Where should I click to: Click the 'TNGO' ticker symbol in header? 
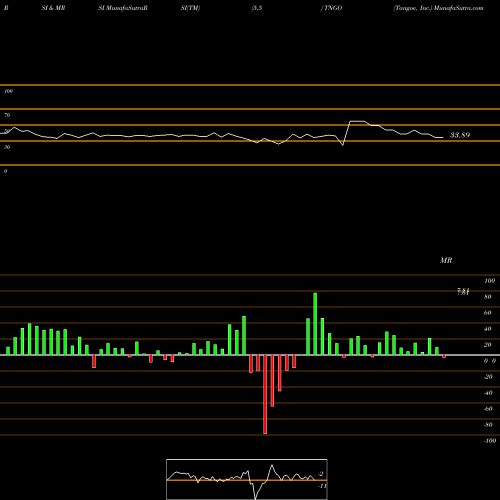[333, 8]
